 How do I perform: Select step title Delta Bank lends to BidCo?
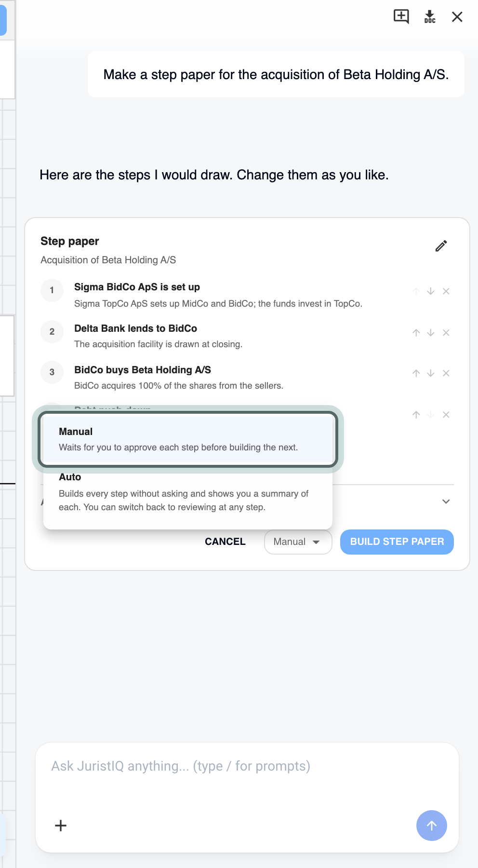135,328
